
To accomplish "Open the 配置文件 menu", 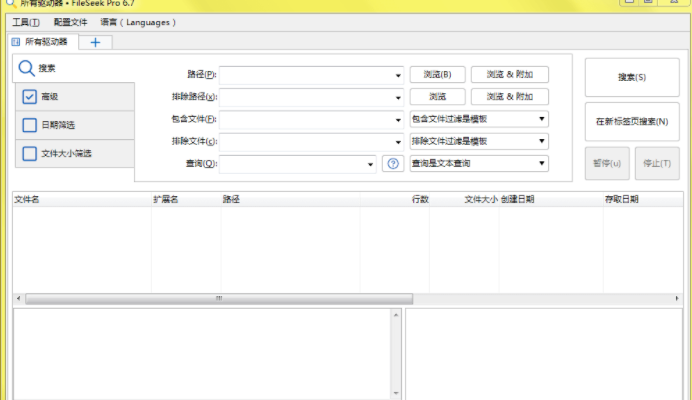I will (x=71, y=21).
